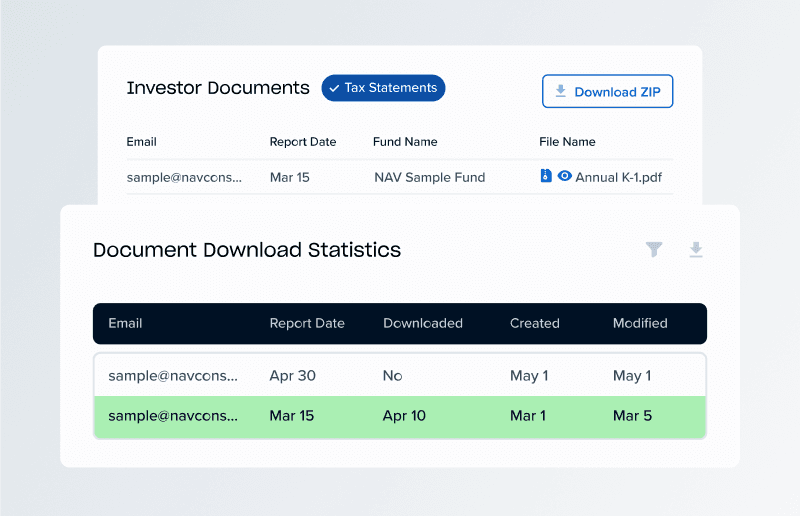Screen dimensions: 800x516
Task: Click the Fund Name column header
Action: coord(405,141)
